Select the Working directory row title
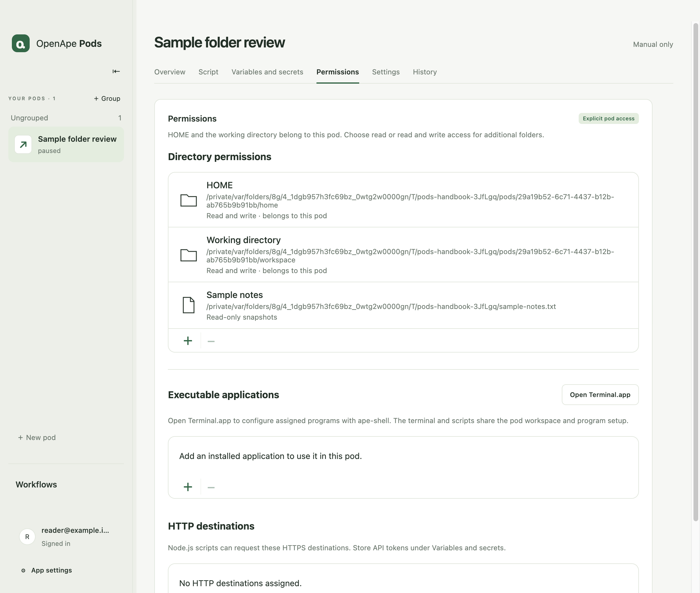 (x=244, y=240)
